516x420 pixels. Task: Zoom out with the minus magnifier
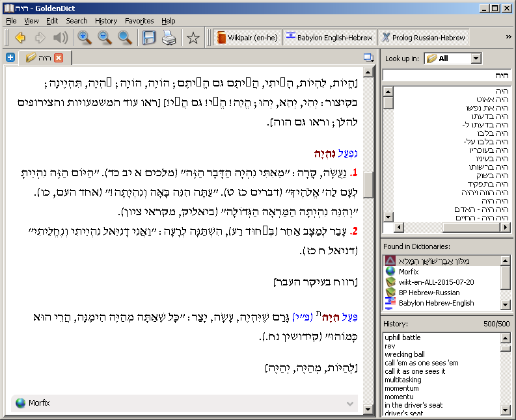[105, 38]
